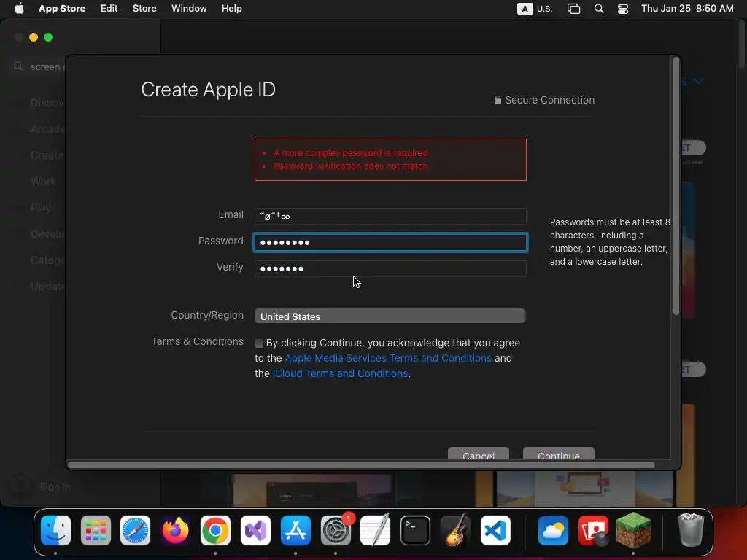Viewport: 747px width, 560px height.
Task: Launch Google Chrome from the dock
Action: tap(215, 530)
